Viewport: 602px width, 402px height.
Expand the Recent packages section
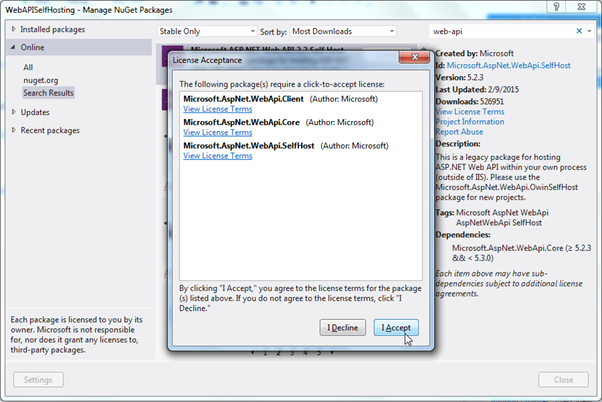(14, 130)
